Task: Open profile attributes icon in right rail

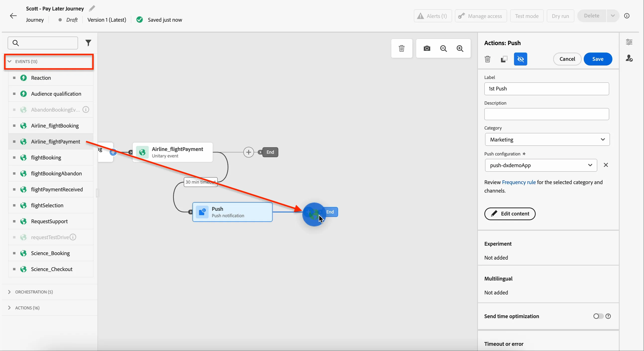Action: tap(629, 58)
